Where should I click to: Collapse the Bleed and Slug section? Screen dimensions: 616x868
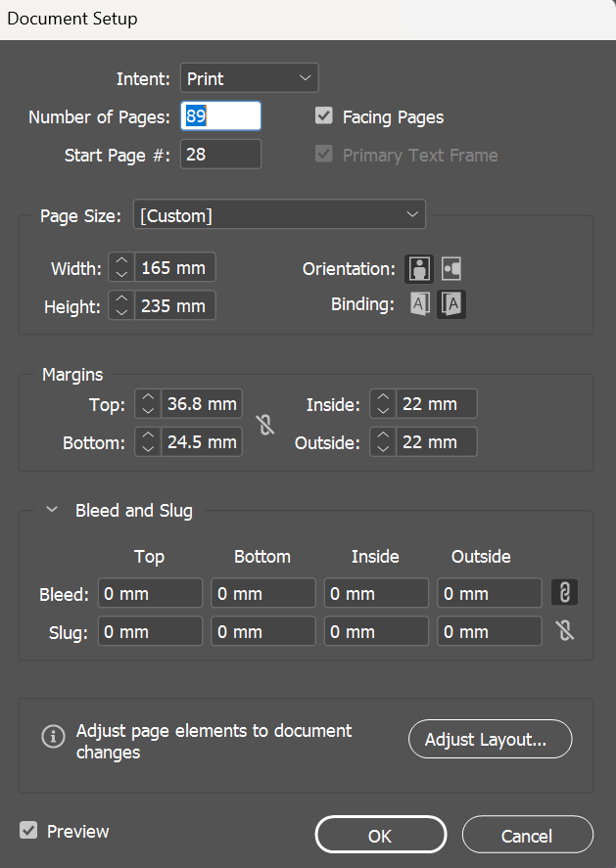tap(52, 510)
